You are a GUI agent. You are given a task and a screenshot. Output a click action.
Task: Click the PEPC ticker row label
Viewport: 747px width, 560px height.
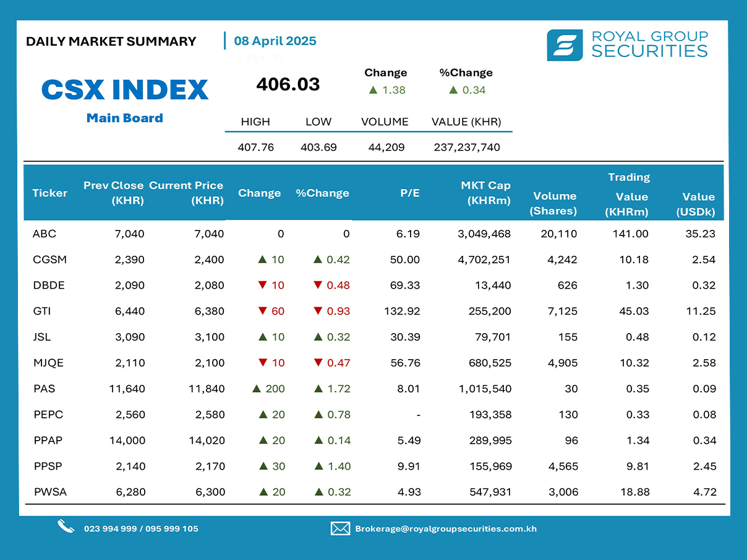coord(48,415)
